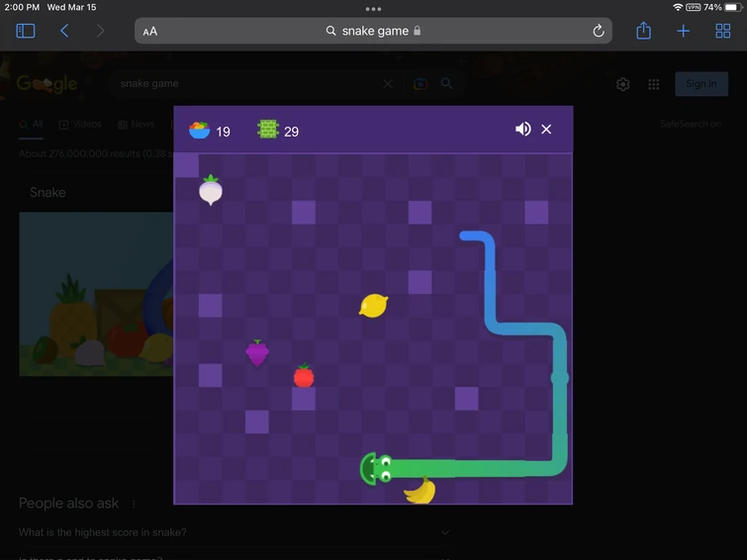Tap the purple grapes on the board
Viewport: 747px width, 560px height.
tap(257, 352)
